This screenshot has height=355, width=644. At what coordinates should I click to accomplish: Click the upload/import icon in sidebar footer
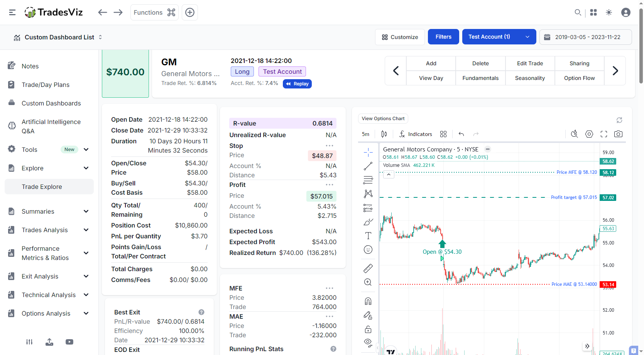click(49, 342)
